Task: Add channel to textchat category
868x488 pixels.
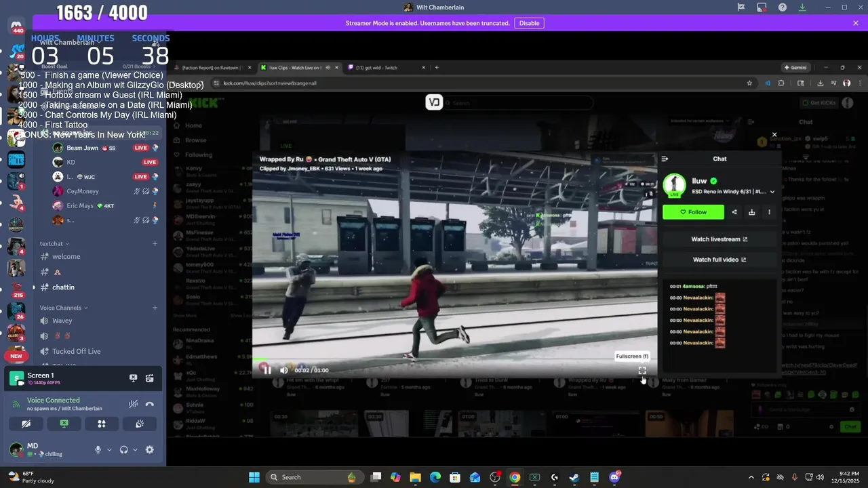Action: [155, 244]
